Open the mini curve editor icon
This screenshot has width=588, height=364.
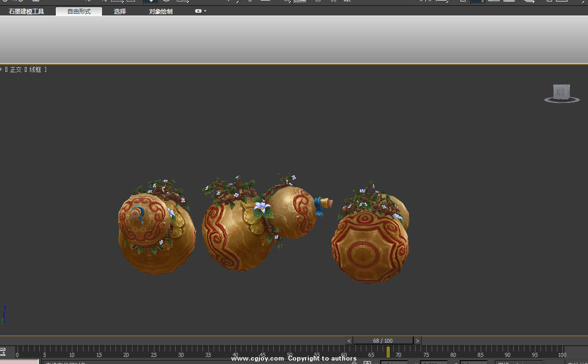pyautogui.click(x=3, y=352)
